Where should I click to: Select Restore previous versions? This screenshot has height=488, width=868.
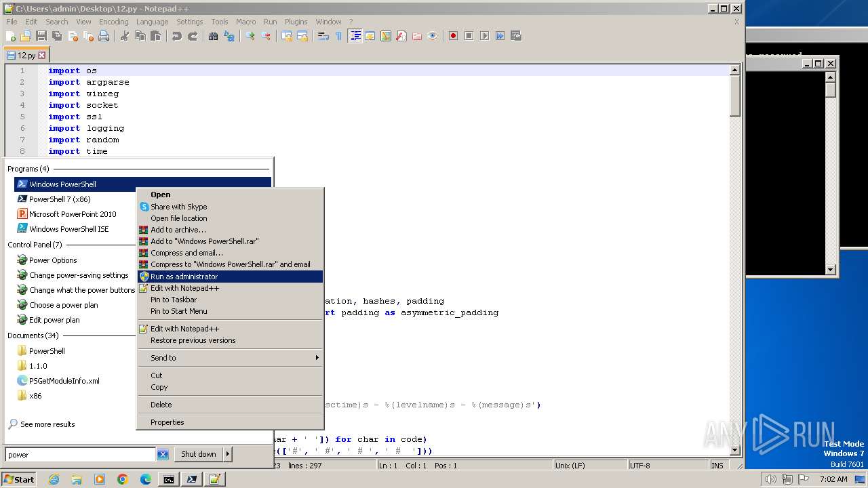(231, 340)
